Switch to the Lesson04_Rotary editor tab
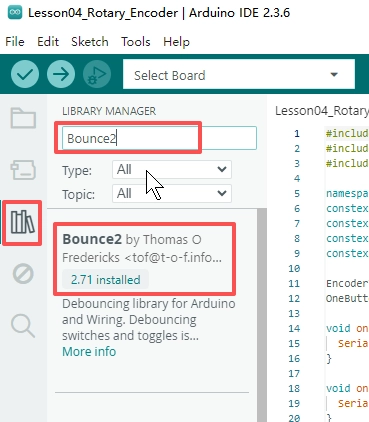 tap(322, 111)
